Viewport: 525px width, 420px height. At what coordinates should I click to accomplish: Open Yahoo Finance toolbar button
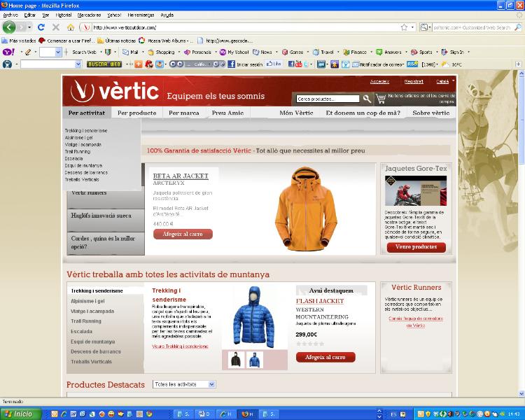point(355,52)
